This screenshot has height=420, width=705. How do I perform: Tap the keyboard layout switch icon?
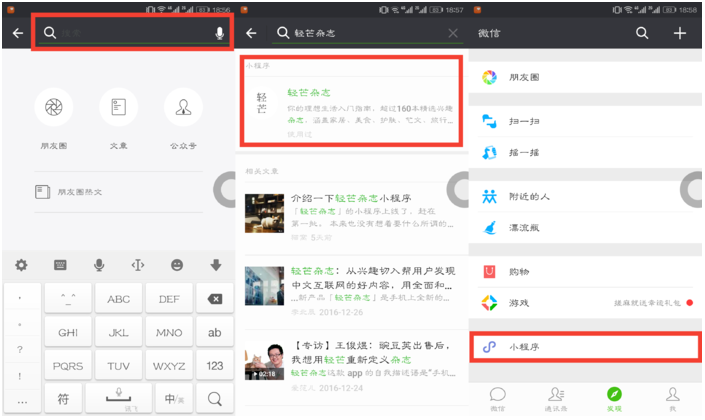60,265
